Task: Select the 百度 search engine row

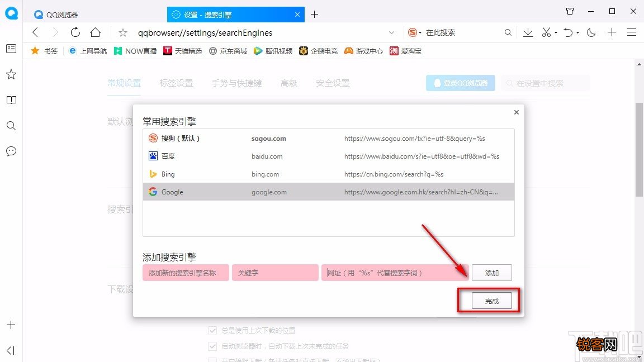Action: click(329, 156)
